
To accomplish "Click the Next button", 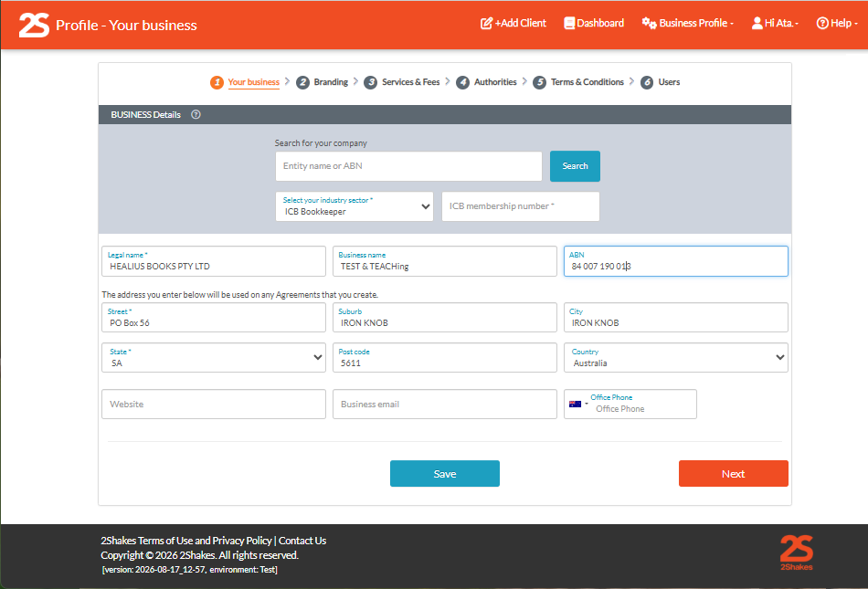I will pos(734,474).
